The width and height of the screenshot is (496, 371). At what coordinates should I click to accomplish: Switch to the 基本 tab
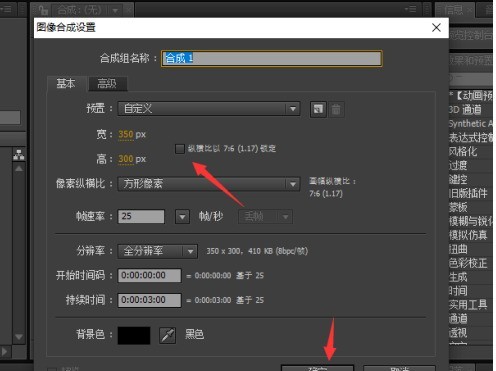tap(66, 84)
